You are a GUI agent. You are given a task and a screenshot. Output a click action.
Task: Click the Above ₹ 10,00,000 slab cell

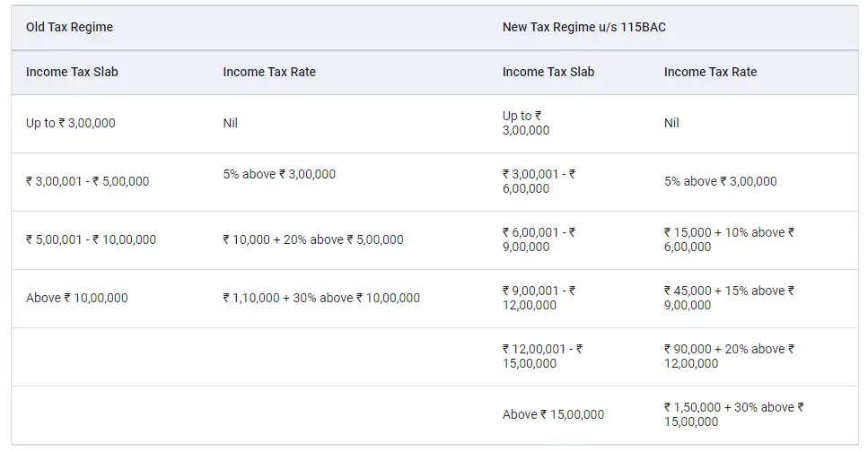[76, 298]
